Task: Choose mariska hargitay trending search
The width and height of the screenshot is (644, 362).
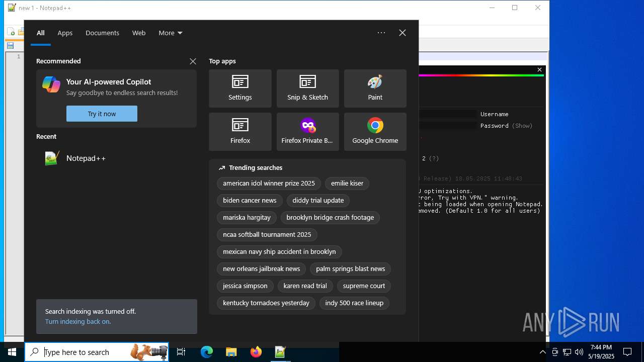Action: pyautogui.click(x=247, y=218)
